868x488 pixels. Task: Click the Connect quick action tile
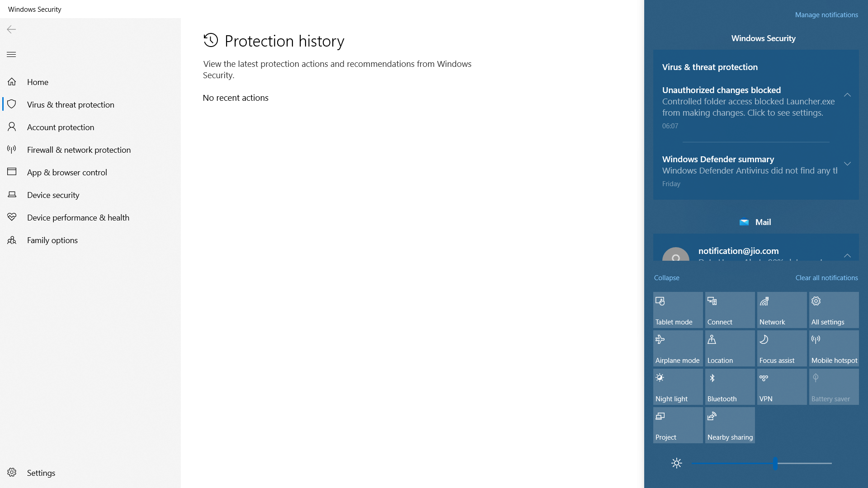pyautogui.click(x=730, y=310)
